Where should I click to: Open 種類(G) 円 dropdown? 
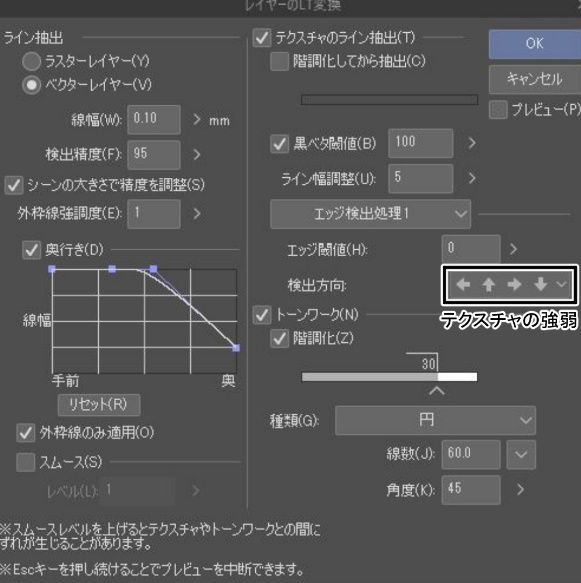click(x=435, y=421)
